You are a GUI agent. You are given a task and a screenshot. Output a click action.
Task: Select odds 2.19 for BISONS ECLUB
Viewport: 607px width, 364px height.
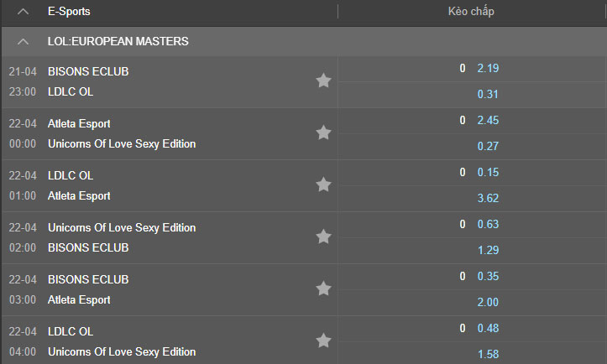pos(488,68)
